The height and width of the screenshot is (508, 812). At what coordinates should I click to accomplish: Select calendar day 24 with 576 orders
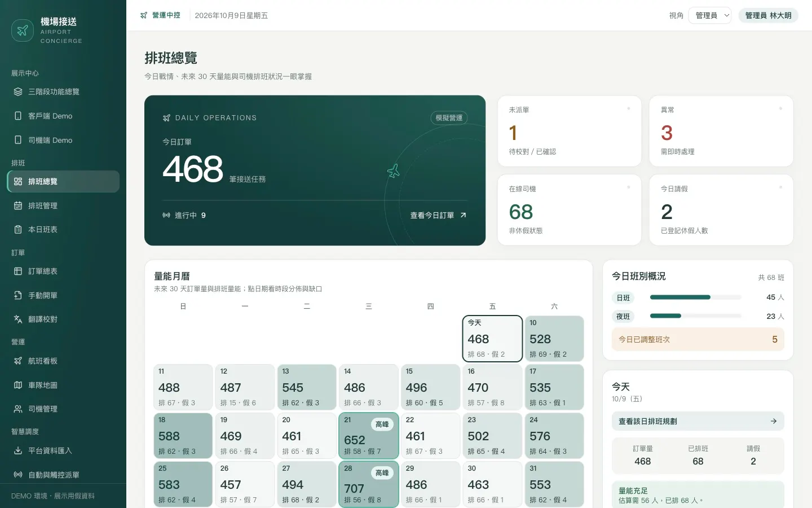tap(554, 436)
